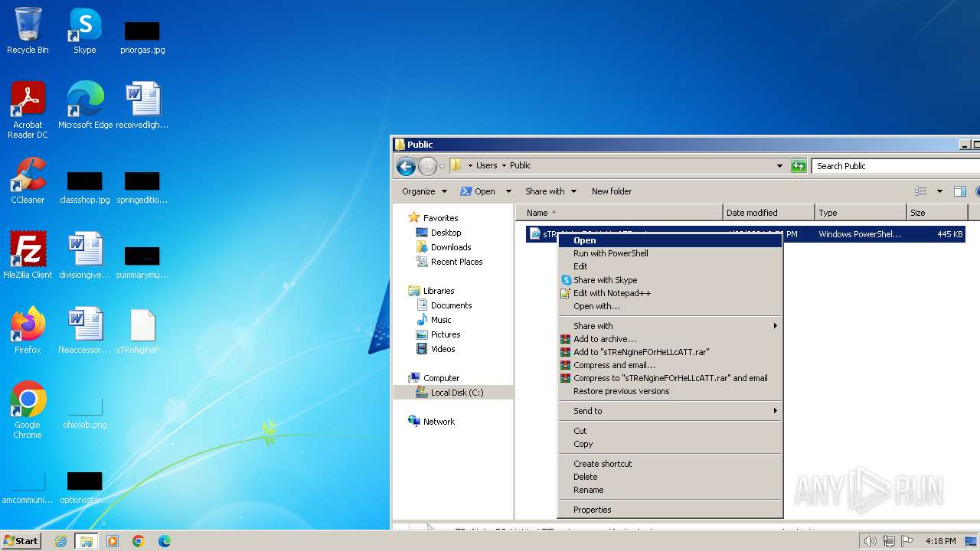The height and width of the screenshot is (551, 980).
Task: Click the Users breadcrumb arrow
Action: click(504, 165)
